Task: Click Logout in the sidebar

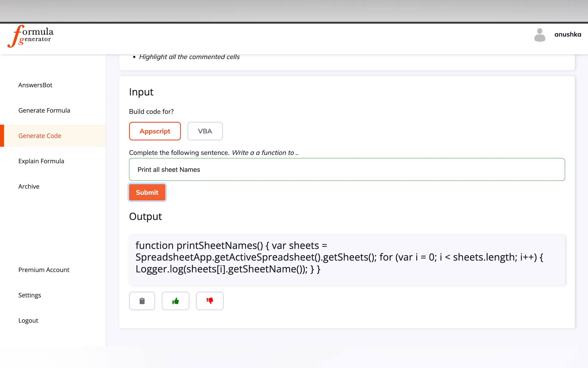Action: (28, 320)
